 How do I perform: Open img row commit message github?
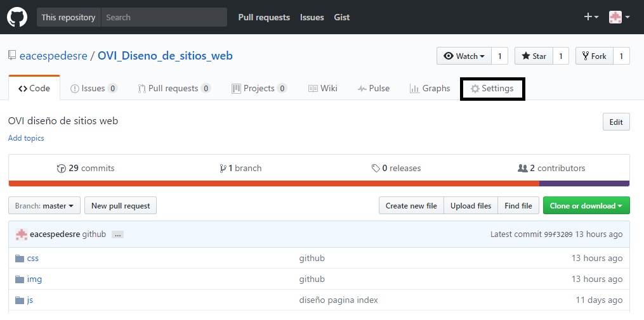coord(312,279)
